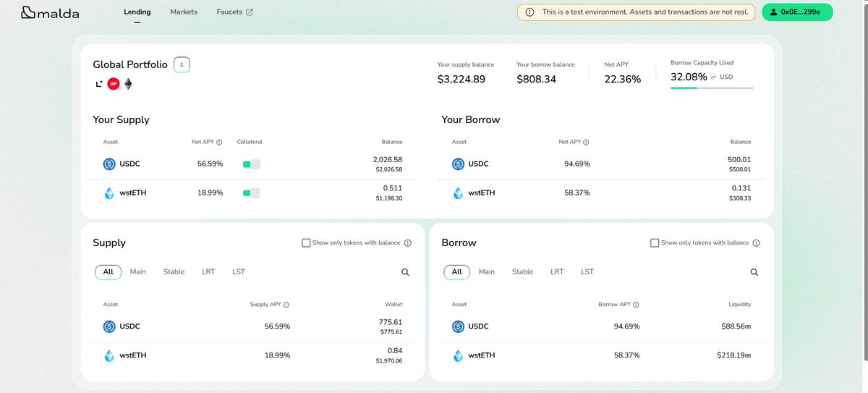Click the USDC icon in Your Borrow
This screenshot has width=868, height=393.
(x=458, y=164)
